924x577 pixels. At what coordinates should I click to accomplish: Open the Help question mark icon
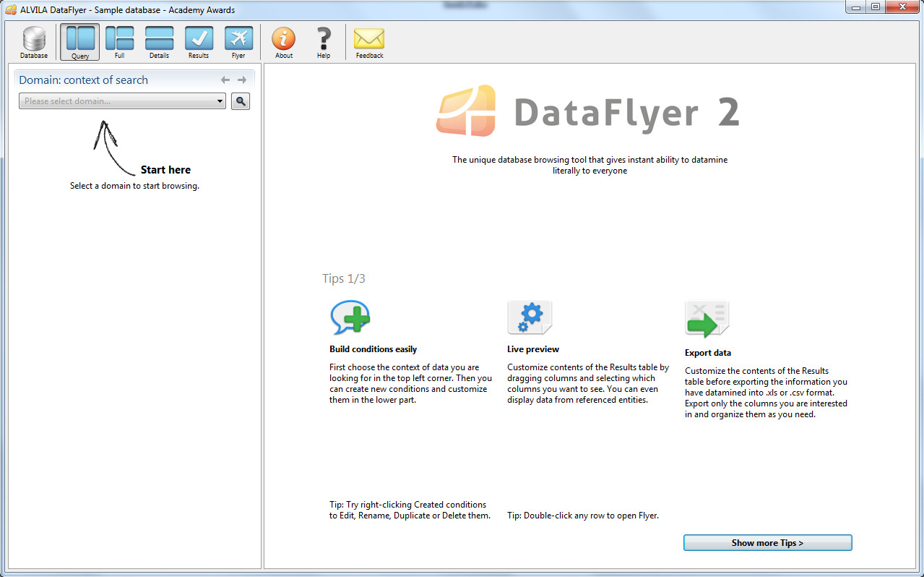[x=324, y=43]
